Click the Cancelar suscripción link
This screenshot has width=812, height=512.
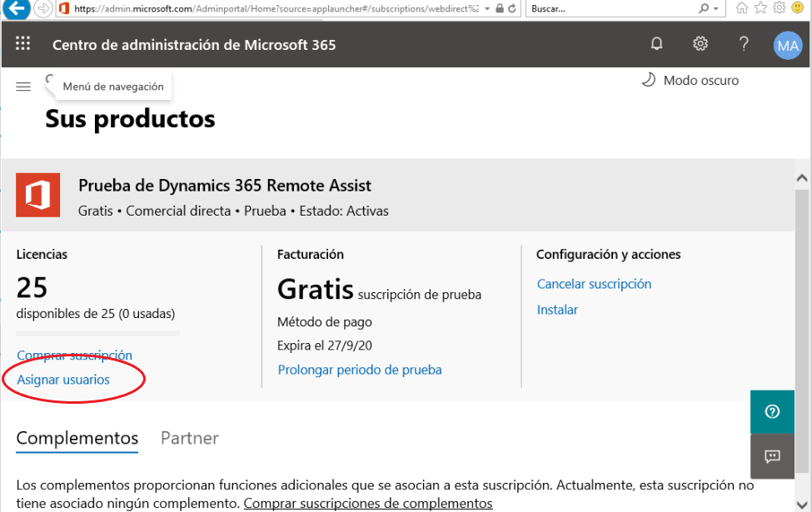point(594,284)
